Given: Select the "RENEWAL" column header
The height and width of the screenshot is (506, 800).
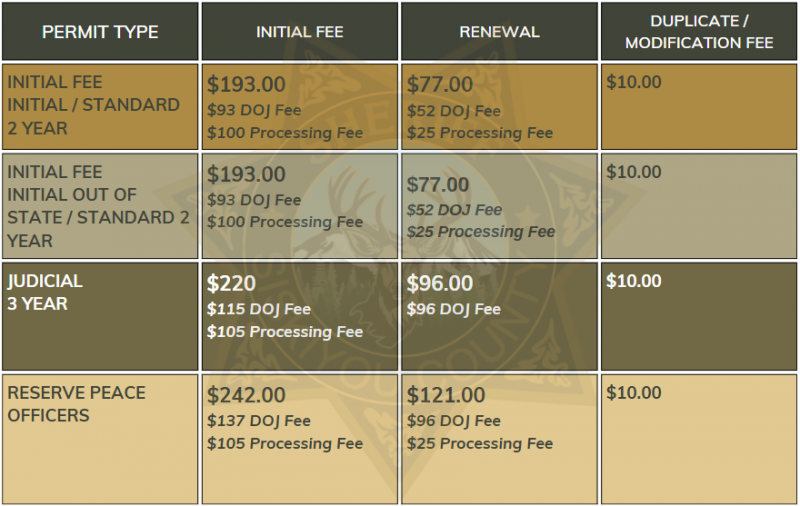Looking at the screenshot, I should [499, 32].
